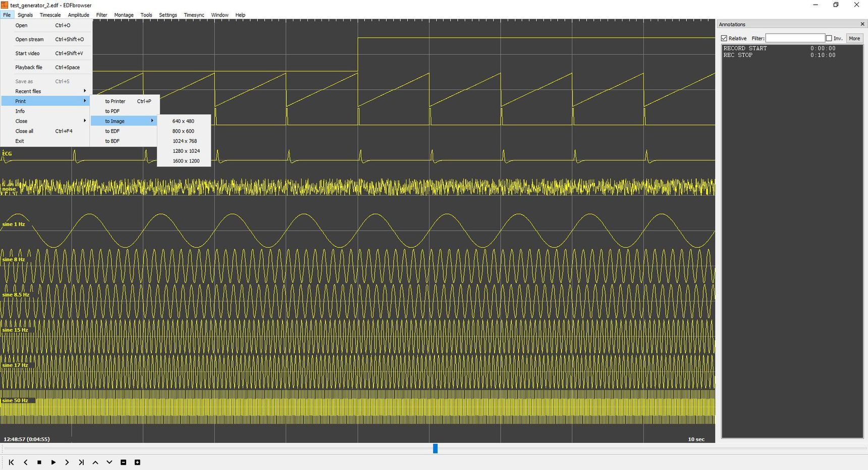Click the 10 sec timescale indicator
868x470 pixels.
[x=696, y=439]
